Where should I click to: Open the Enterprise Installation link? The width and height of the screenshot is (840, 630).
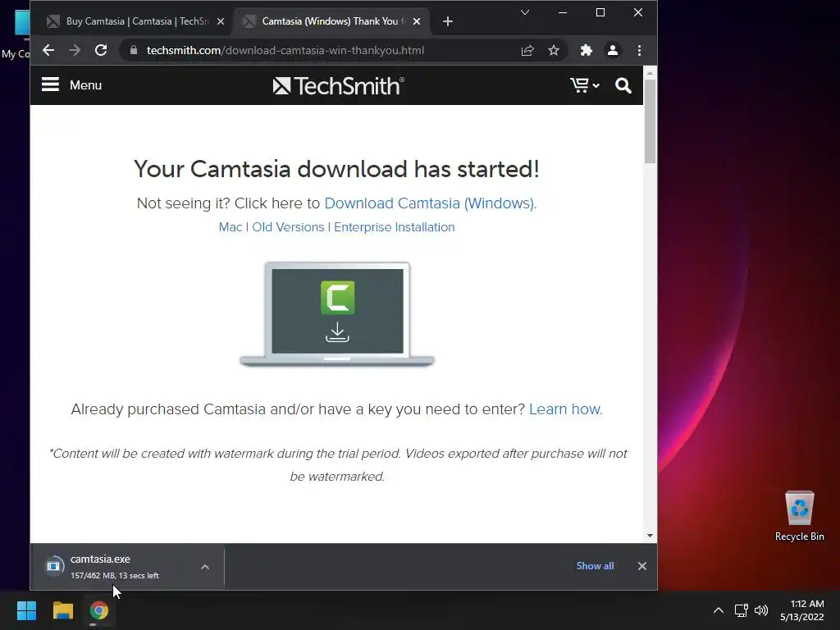click(395, 227)
